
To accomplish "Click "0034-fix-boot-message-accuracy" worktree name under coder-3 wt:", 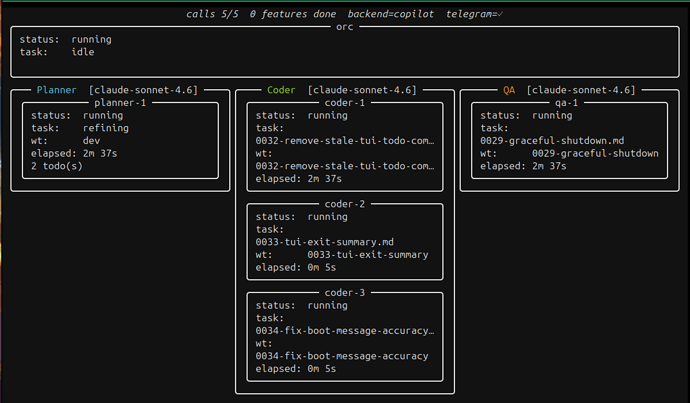I will [342, 356].
